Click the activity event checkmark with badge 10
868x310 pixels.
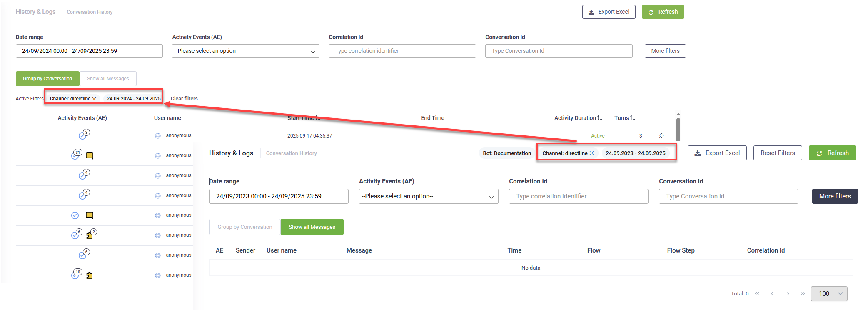tap(76, 275)
